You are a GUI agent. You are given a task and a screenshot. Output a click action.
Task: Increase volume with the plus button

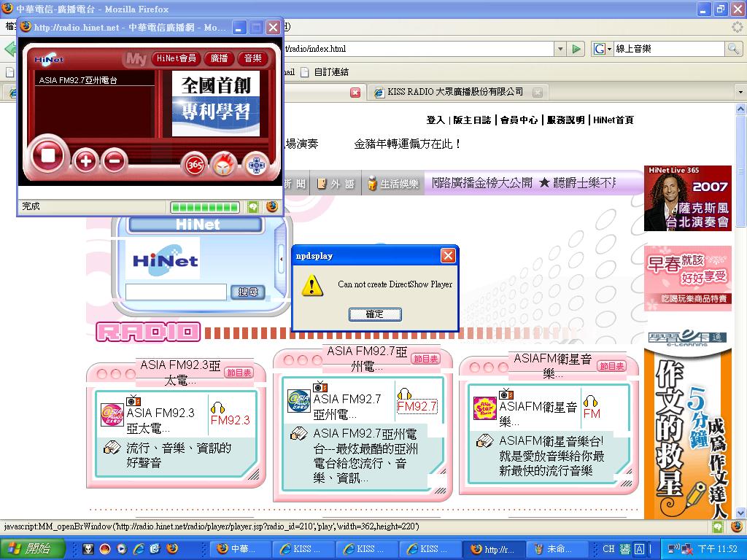click(86, 161)
